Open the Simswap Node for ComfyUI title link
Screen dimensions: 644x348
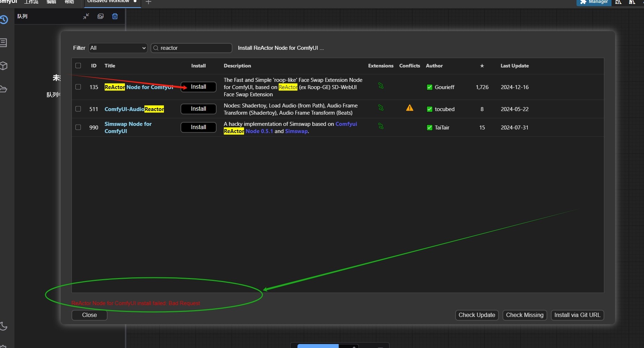(128, 127)
